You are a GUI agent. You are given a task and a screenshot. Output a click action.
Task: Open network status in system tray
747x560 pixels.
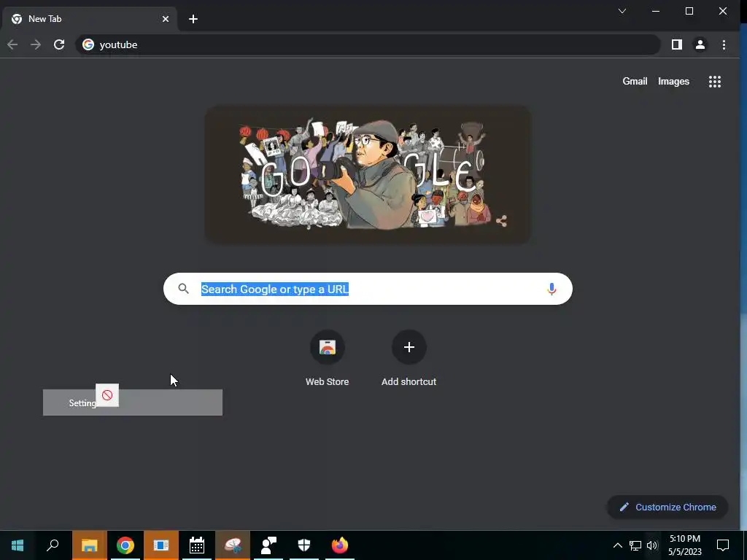(x=635, y=545)
